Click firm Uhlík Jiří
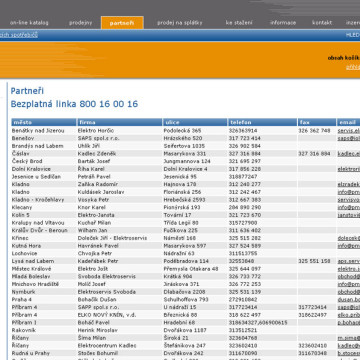The image size is (360, 360). pos(89,146)
